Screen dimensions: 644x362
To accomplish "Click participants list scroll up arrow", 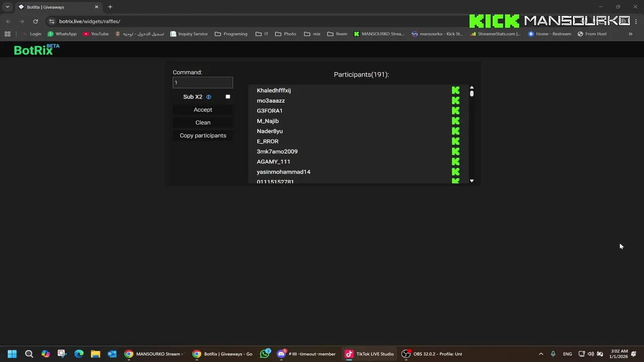I will click(x=472, y=87).
